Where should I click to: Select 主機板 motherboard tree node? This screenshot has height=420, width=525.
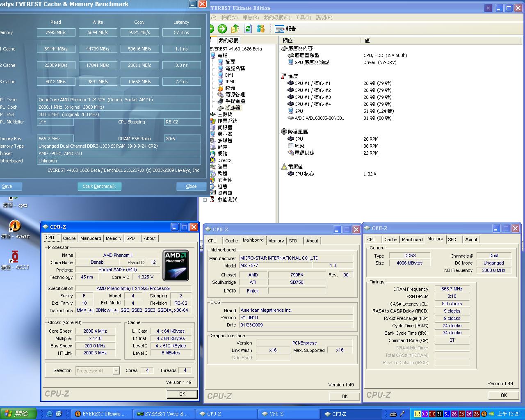[x=221, y=114]
